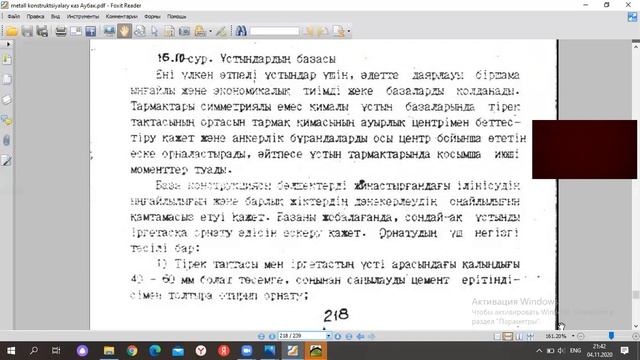Open the Вид menu
Viewport: 640px width, 360px height.
tap(56, 17)
